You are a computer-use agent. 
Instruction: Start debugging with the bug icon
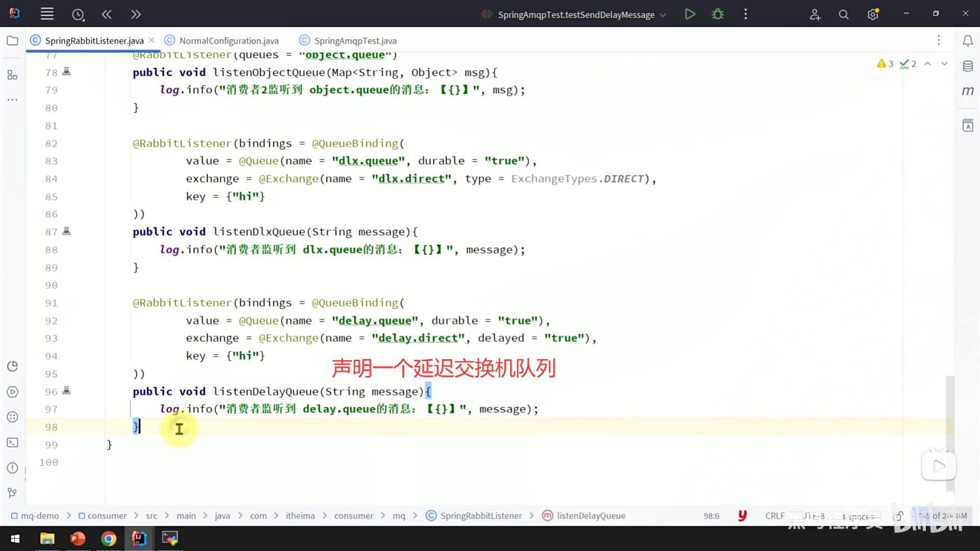pyautogui.click(x=718, y=14)
